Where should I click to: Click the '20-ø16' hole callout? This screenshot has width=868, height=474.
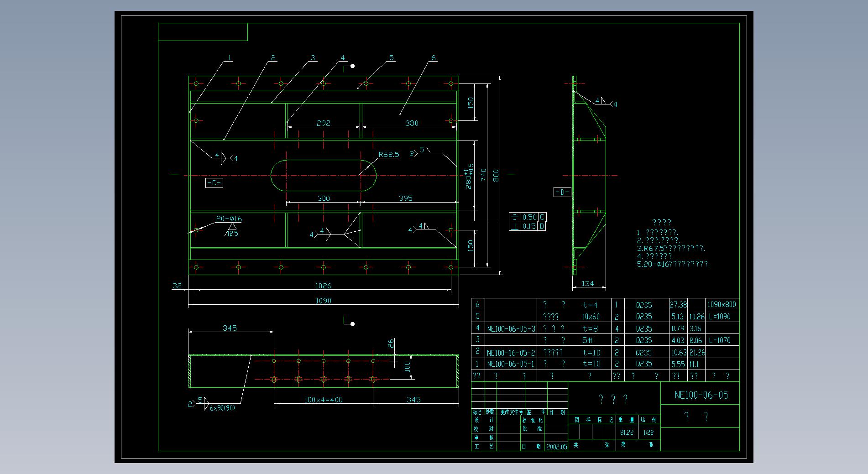click(x=229, y=219)
